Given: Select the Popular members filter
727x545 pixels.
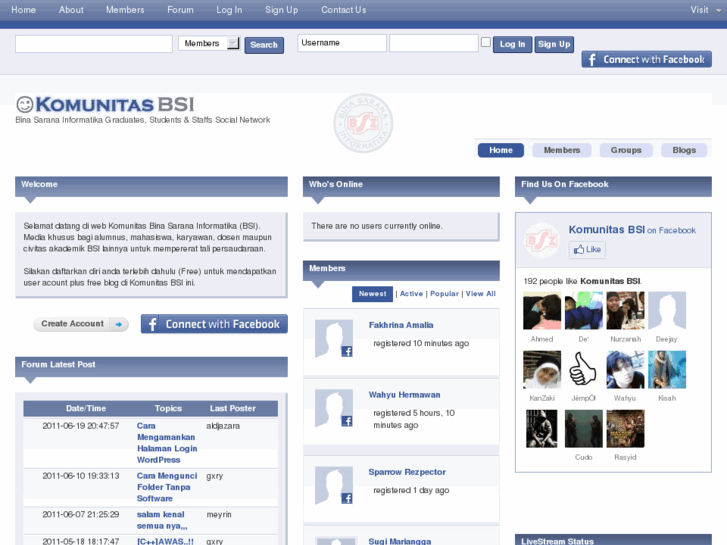Looking at the screenshot, I should tap(444, 294).
